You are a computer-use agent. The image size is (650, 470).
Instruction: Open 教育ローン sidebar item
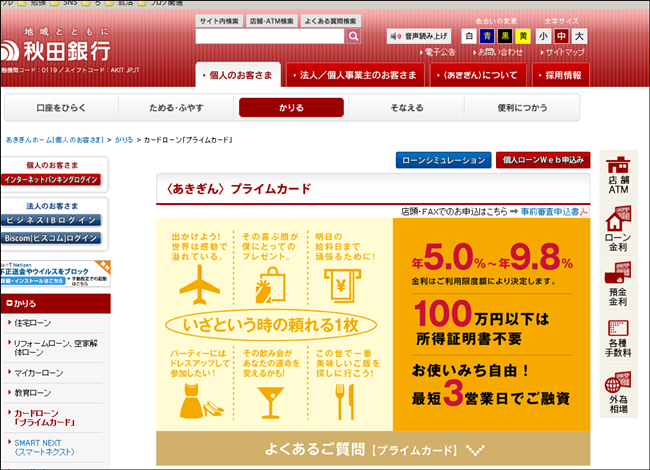[x=33, y=393]
